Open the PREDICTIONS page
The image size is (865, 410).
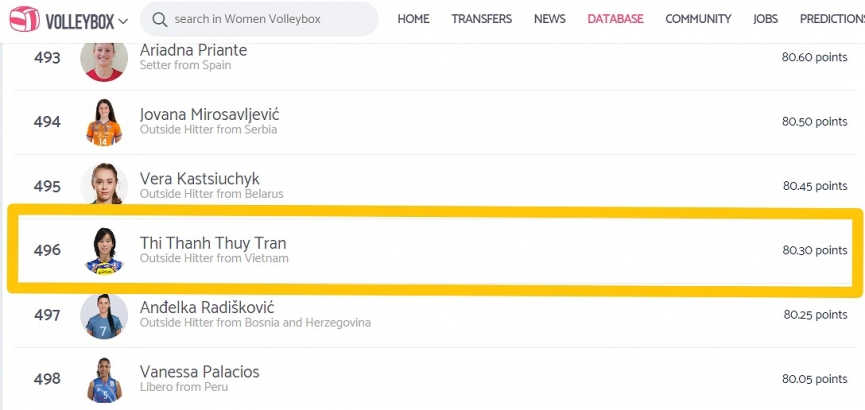832,19
